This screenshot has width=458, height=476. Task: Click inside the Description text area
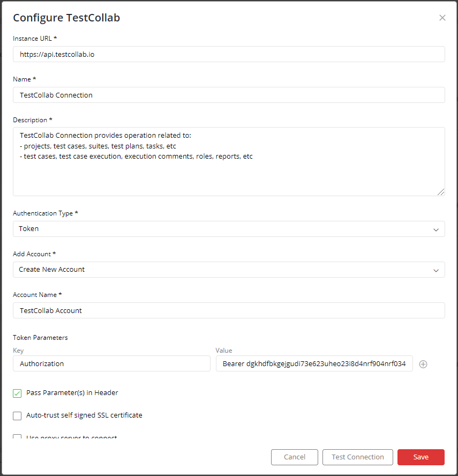click(x=229, y=161)
